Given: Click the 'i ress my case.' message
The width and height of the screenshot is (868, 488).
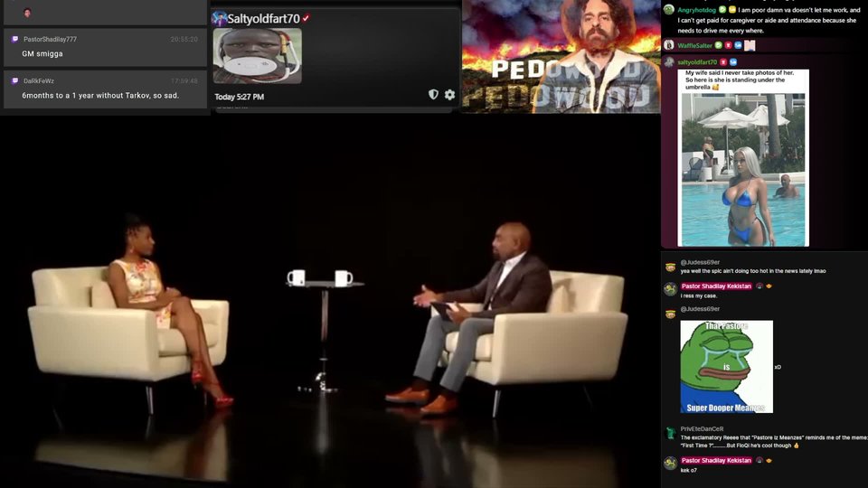Looking at the screenshot, I should coord(699,296).
